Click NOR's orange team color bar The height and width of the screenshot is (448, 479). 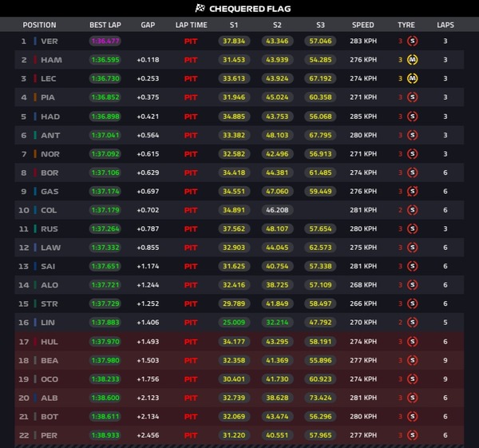tap(35, 154)
